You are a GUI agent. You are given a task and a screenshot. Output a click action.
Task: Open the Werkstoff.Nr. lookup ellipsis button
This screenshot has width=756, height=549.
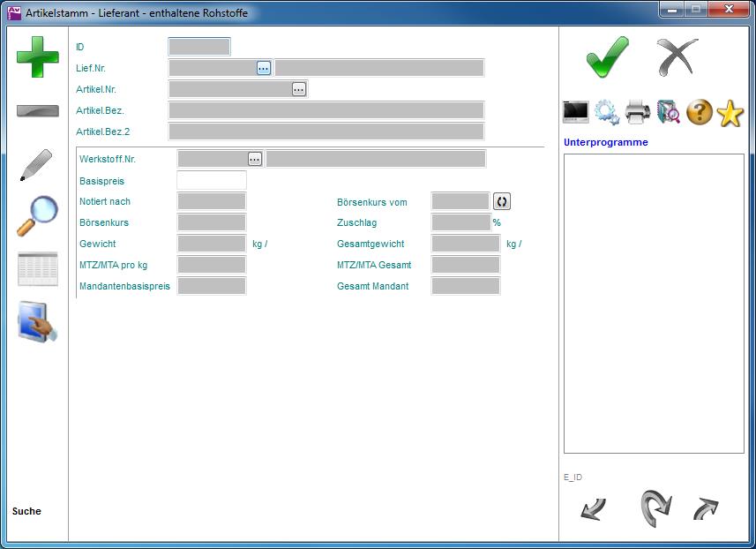(x=255, y=159)
